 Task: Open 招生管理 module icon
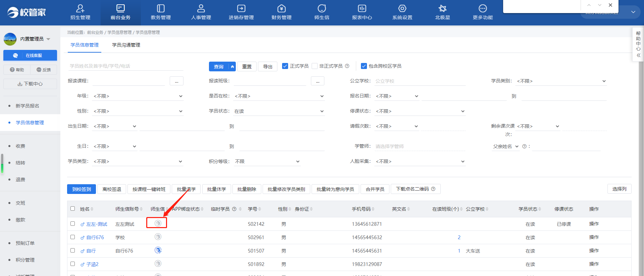pyautogui.click(x=80, y=8)
